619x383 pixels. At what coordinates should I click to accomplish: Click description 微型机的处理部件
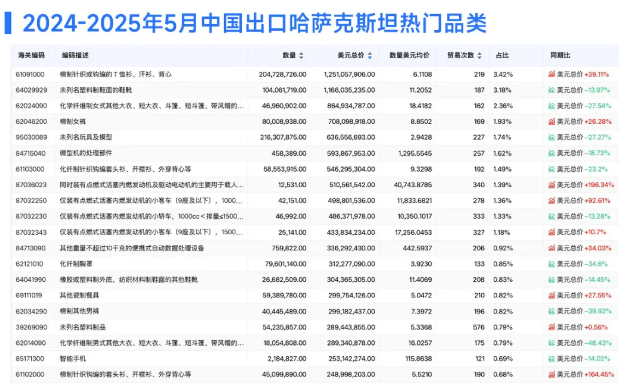tap(86, 153)
